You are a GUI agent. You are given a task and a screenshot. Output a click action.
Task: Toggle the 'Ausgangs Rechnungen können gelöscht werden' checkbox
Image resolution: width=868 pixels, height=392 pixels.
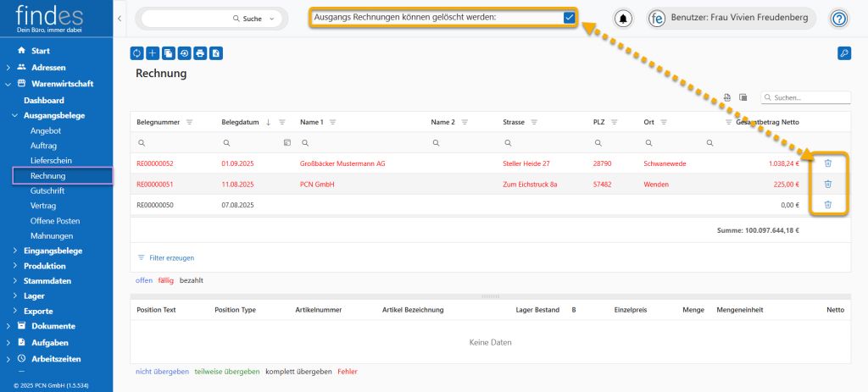(x=569, y=18)
